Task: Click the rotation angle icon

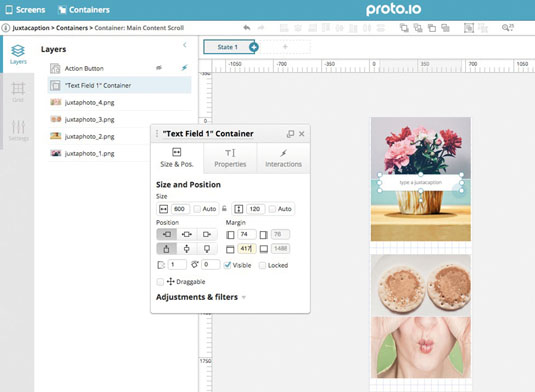Action: tap(194, 264)
